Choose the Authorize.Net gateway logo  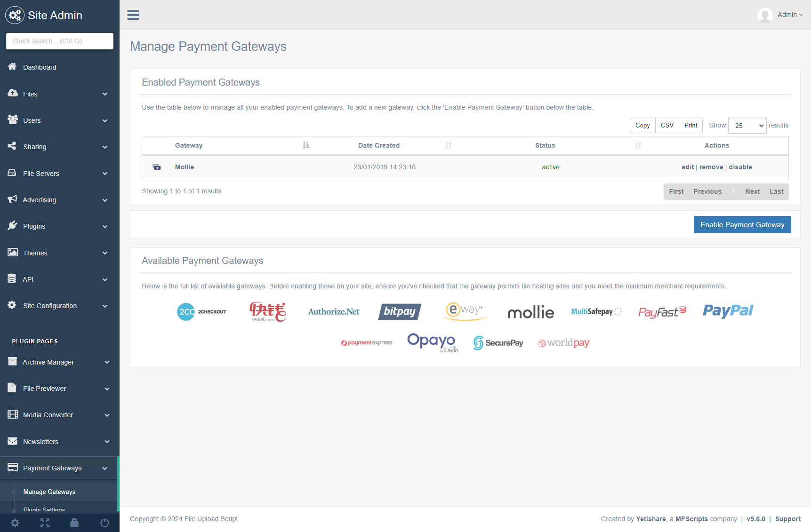pyautogui.click(x=333, y=311)
